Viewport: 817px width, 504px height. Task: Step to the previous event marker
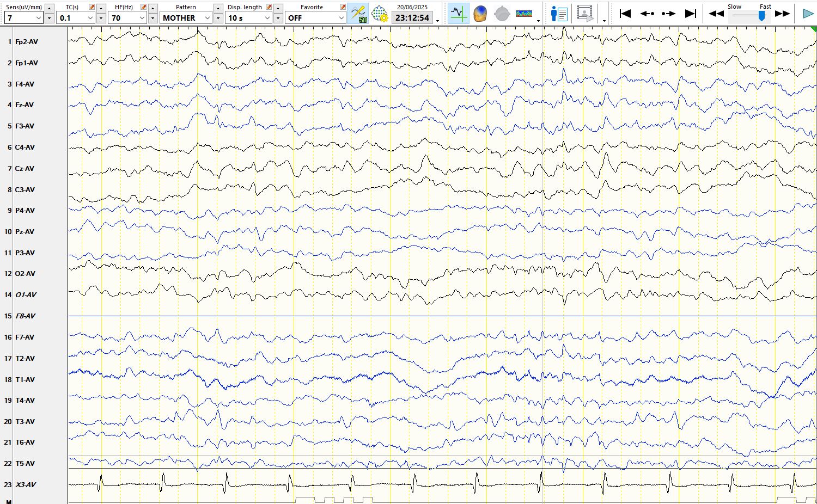click(x=647, y=14)
